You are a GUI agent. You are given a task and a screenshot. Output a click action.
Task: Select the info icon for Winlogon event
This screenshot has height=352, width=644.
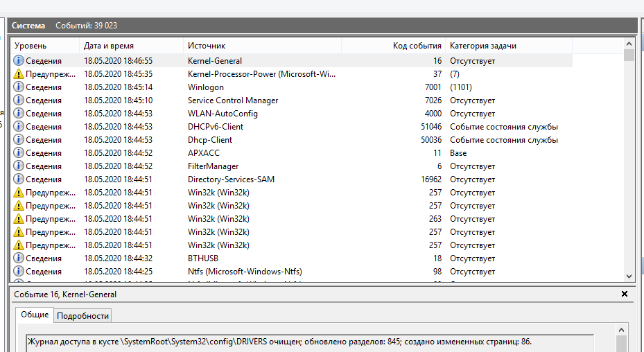[19, 87]
